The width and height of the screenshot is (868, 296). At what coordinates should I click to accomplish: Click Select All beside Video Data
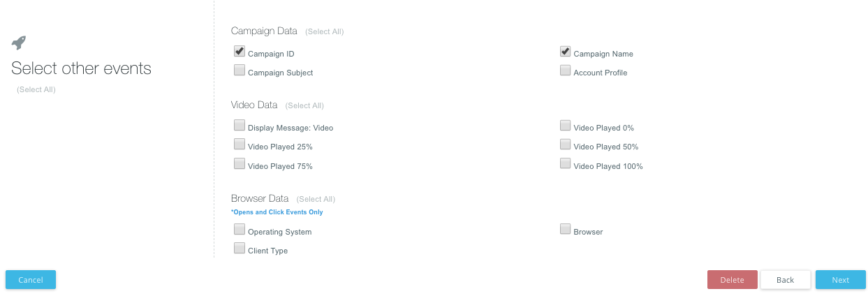point(304,105)
